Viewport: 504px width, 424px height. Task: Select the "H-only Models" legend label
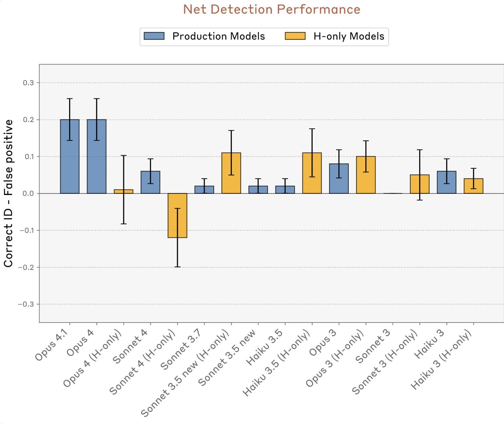(x=349, y=36)
